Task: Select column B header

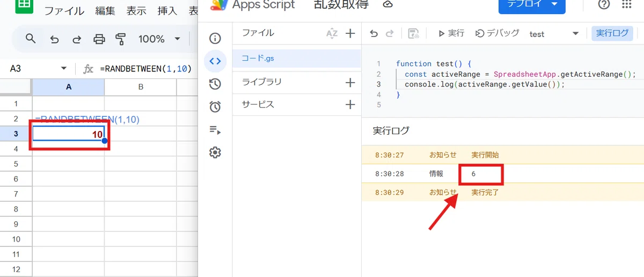Action: click(x=141, y=87)
